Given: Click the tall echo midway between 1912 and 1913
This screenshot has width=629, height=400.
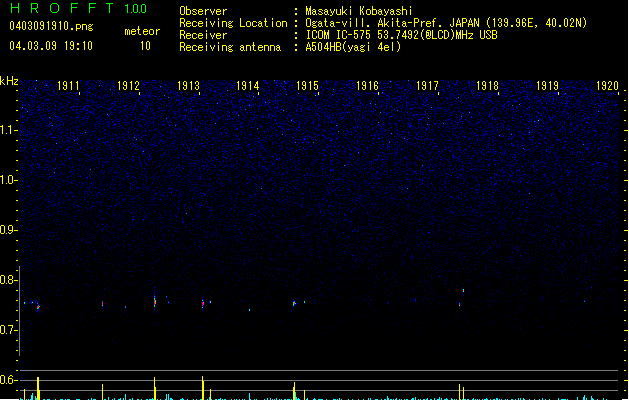Looking at the screenshot, I should 155,301.
